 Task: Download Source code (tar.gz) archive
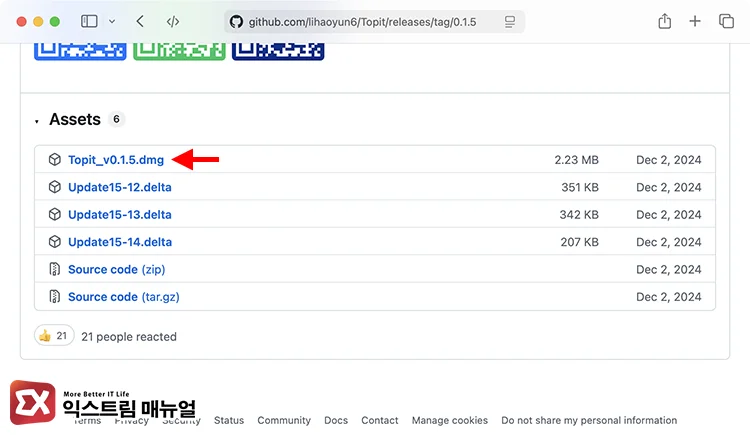coord(123,297)
